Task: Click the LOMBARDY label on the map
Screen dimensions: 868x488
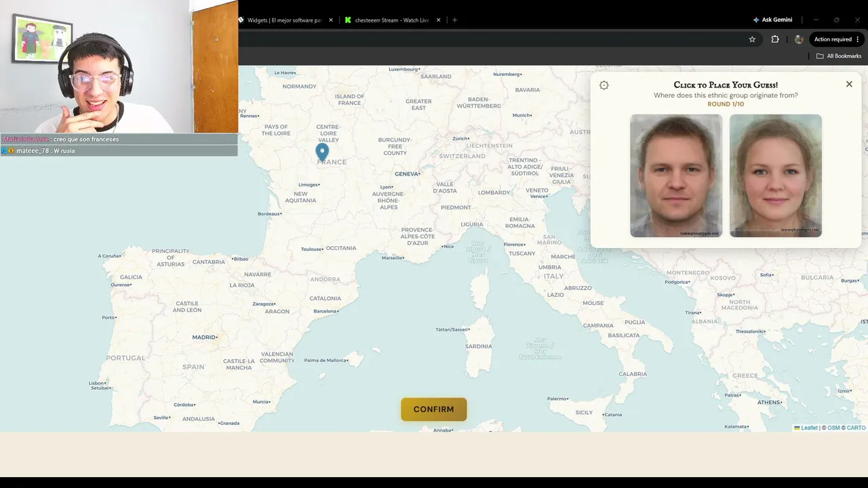Action: coord(494,192)
